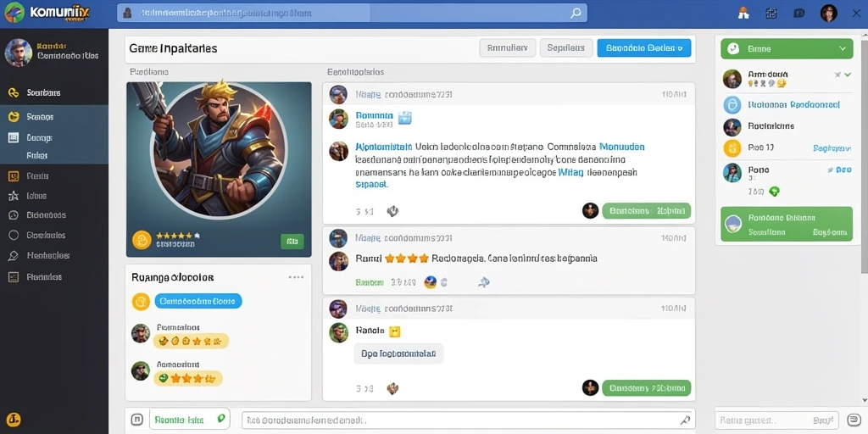The width and height of the screenshot is (868, 434).
Task: Select the sidebar item with the hollow circle icon
Action: point(54,236)
